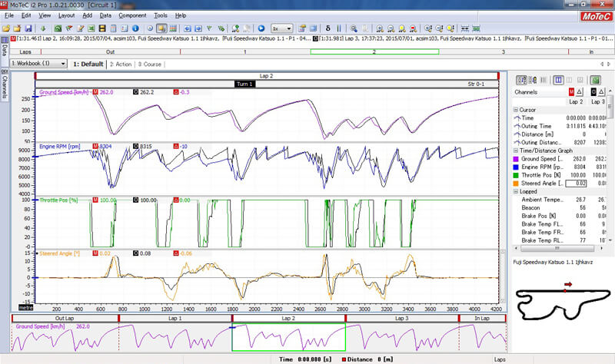
Task: Open the Component menu
Action: 132,15
